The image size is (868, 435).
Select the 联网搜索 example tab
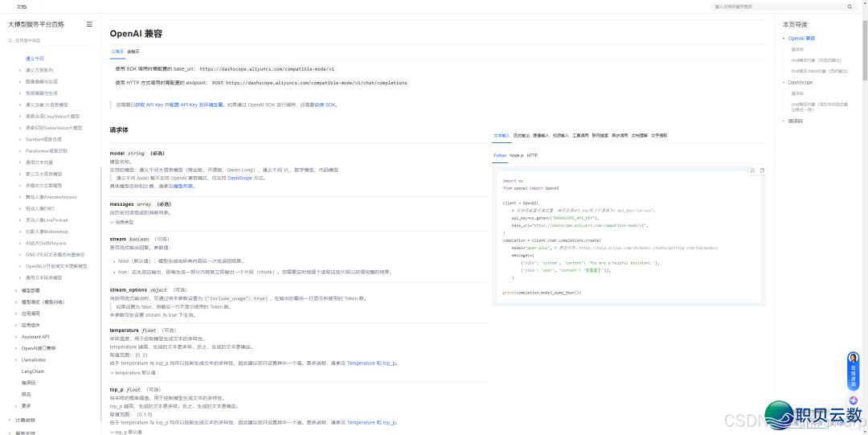pos(600,135)
